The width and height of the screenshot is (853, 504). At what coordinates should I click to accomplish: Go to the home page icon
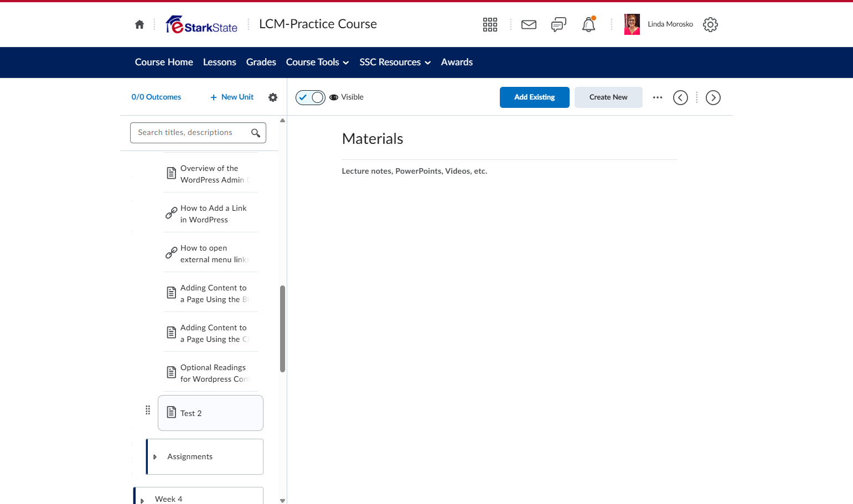(x=139, y=24)
